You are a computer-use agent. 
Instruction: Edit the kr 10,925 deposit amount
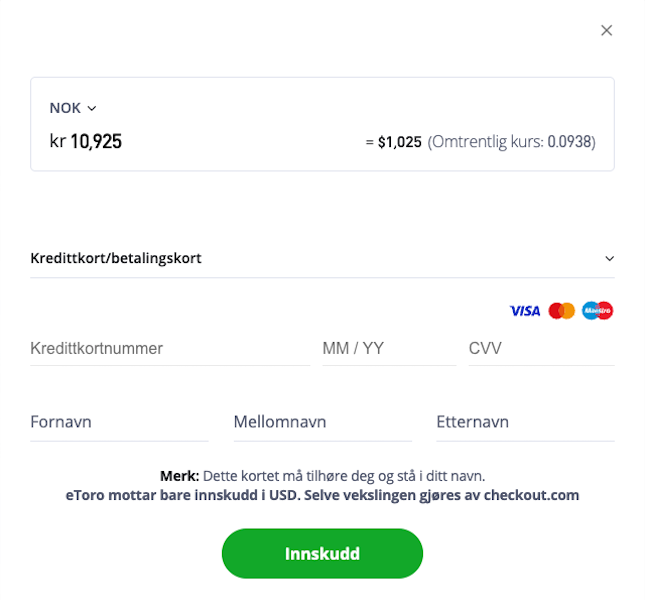tap(86, 141)
